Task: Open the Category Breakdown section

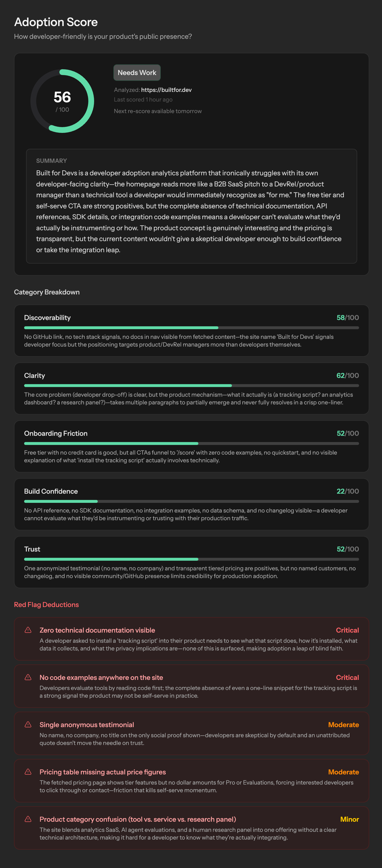Action: point(47,292)
